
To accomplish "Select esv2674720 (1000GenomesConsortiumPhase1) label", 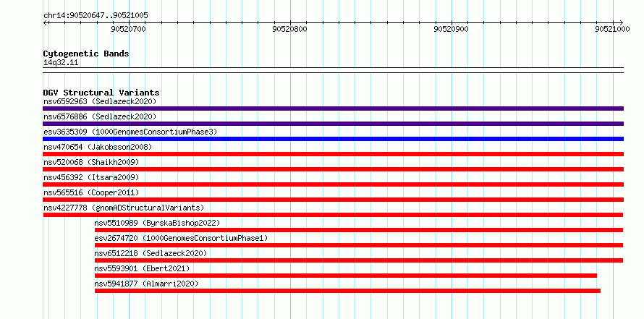I will 181,238.
